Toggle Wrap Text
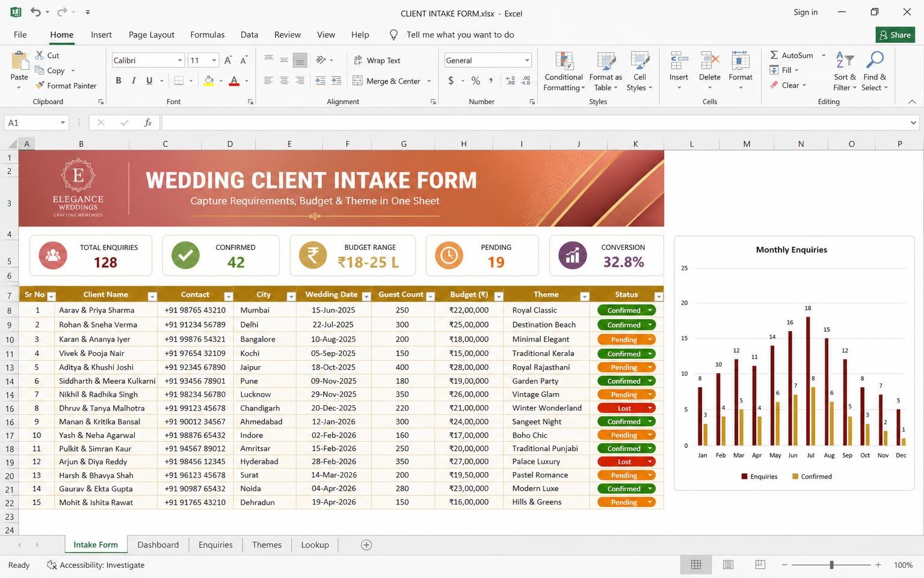Image resolution: width=924 pixels, height=578 pixels. [x=377, y=60]
